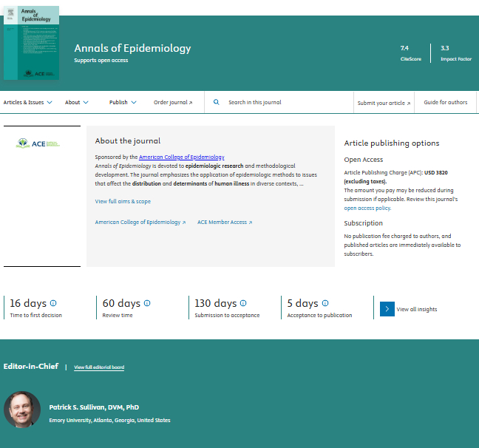
Task: Click the search magnifier icon
Action: 217,103
